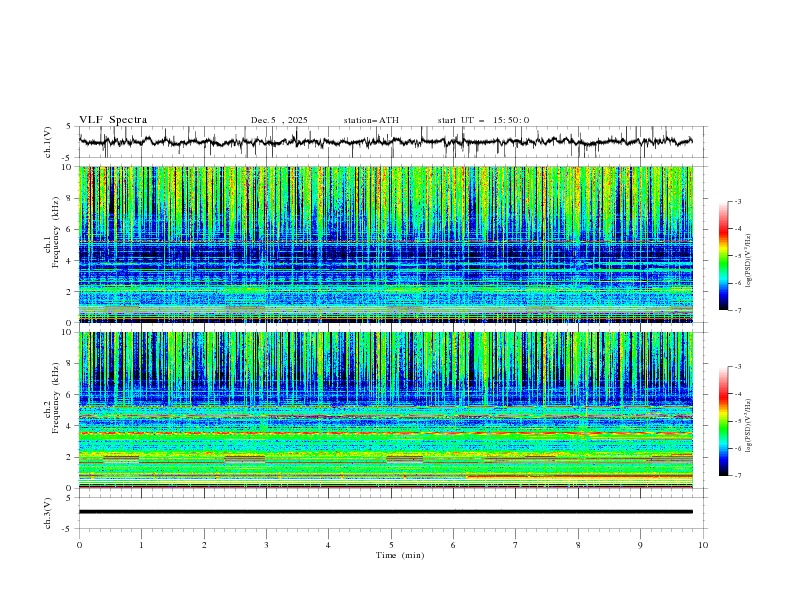Click time axis tick label "4"
The height and width of the screenshot is (612, 792).
click(x=329, y=545)
